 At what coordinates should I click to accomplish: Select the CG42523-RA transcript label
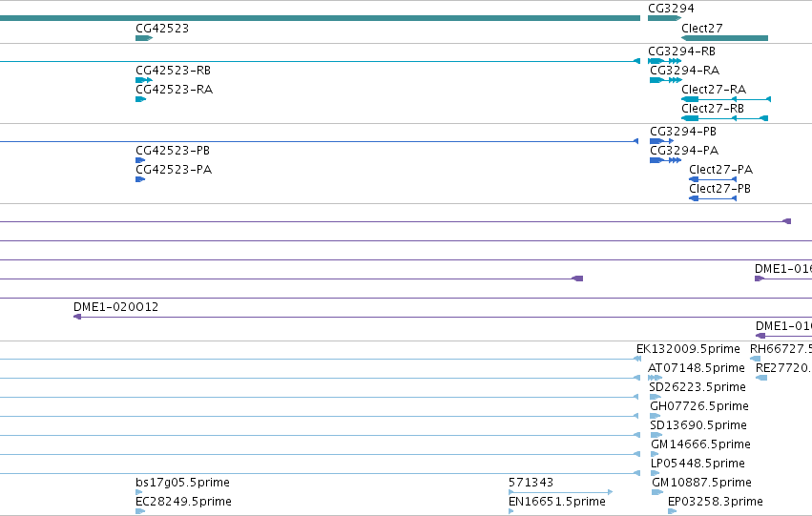[174, 90]
